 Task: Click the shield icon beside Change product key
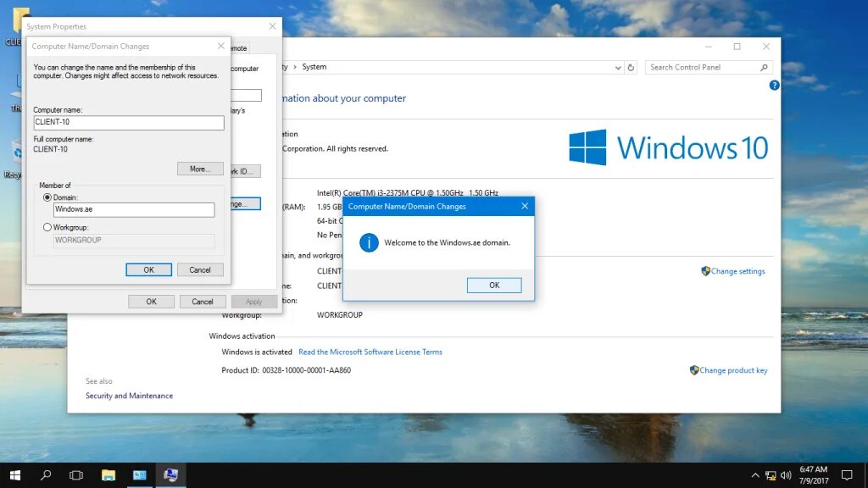(694, 370)
